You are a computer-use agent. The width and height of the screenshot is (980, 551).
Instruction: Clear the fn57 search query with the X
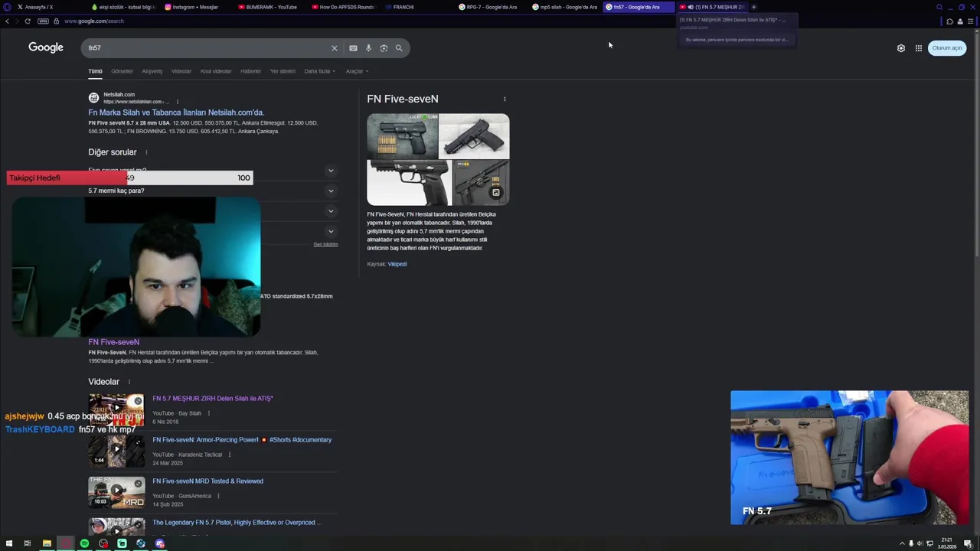pyautogui.click(x=334, y=48)
